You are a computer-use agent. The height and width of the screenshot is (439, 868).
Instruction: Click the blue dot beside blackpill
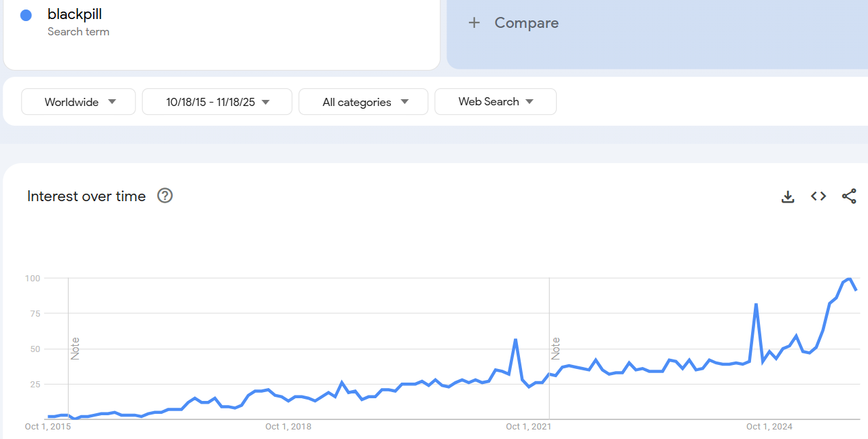point(26,15)
